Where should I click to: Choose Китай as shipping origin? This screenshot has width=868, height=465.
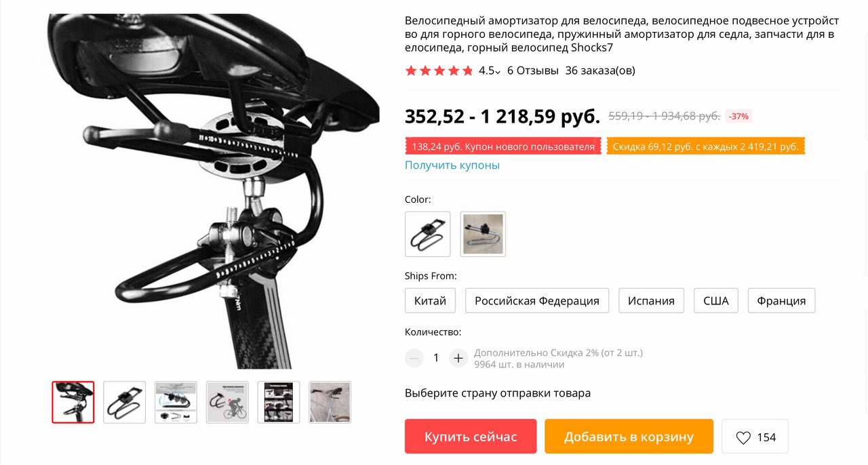(x=430, y=300)
